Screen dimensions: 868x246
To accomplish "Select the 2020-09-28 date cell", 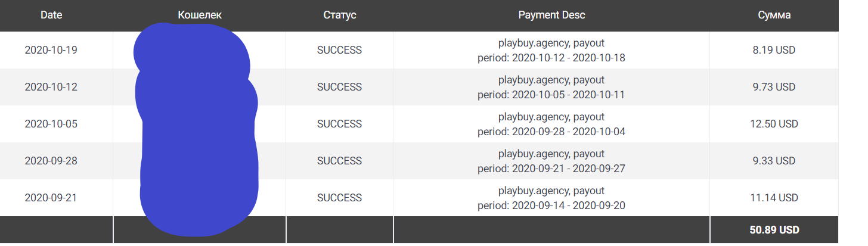I will [x=51, y=161].
